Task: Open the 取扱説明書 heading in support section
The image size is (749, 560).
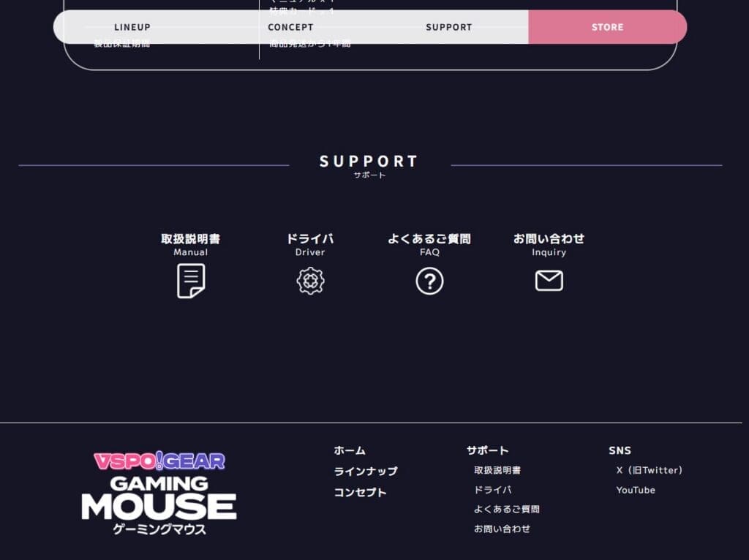Action: click(190, 238)
